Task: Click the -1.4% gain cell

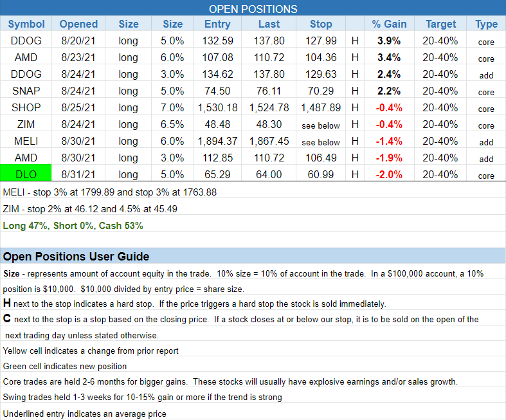Action: [389, 141]
